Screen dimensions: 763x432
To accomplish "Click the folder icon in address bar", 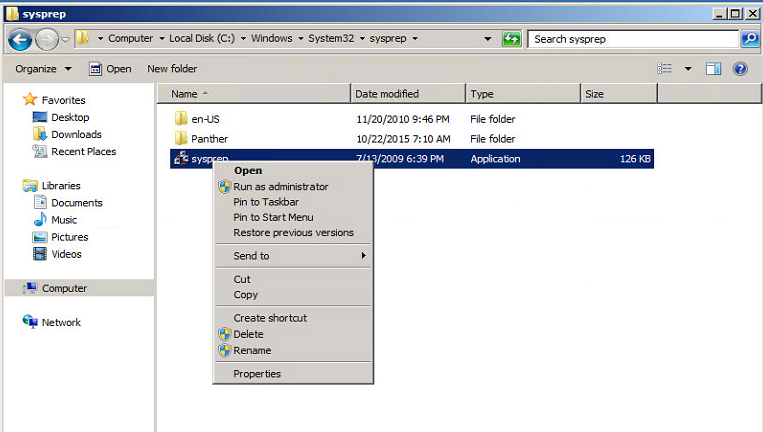I will [83, 38].
